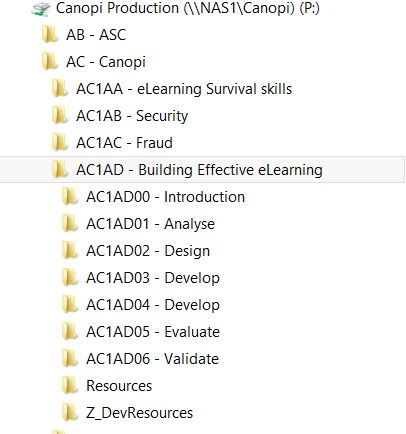Click the AC - Canopi folder icon

point(50,62)
